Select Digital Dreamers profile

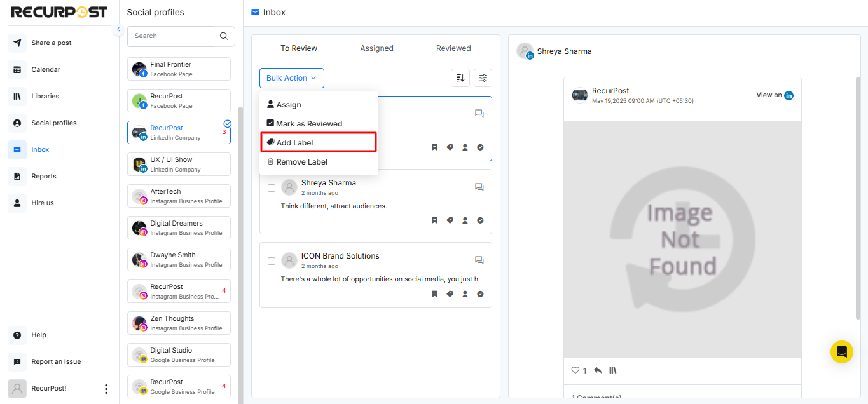179,228
